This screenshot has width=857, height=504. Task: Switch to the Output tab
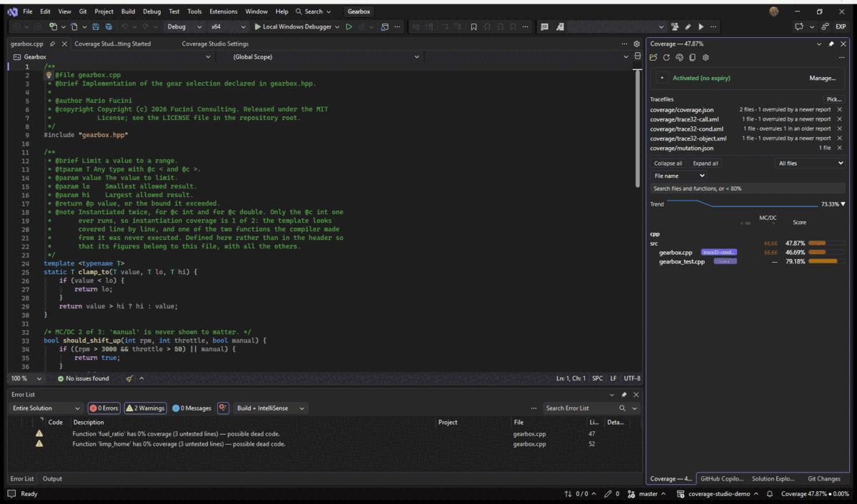tap(52, 479)
